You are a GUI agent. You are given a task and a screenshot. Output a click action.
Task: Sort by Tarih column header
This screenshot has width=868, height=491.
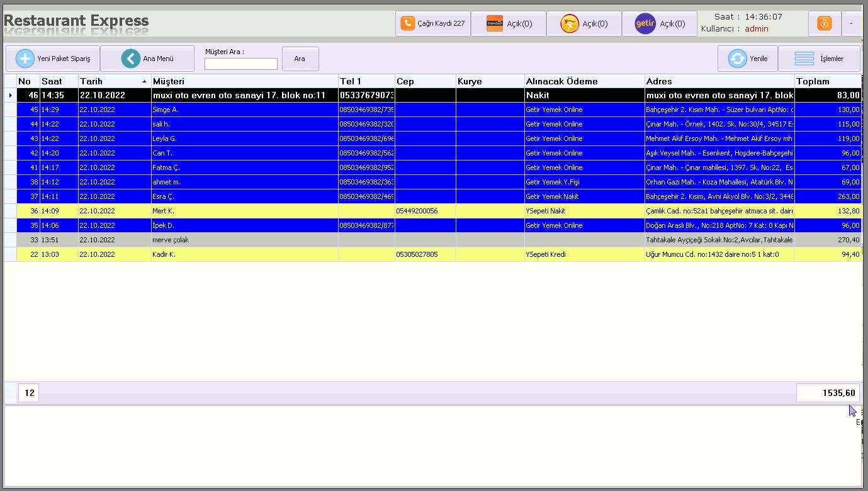(x=115, y=81)
